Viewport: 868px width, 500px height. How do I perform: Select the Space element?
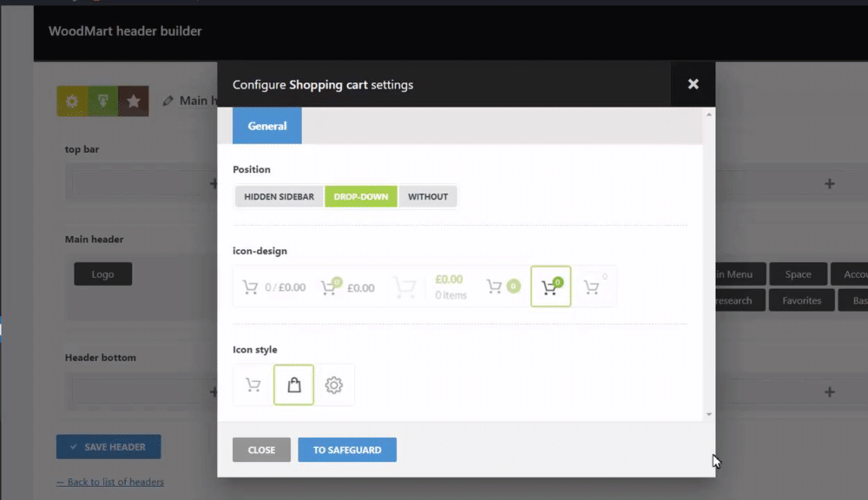click(798, 274)
